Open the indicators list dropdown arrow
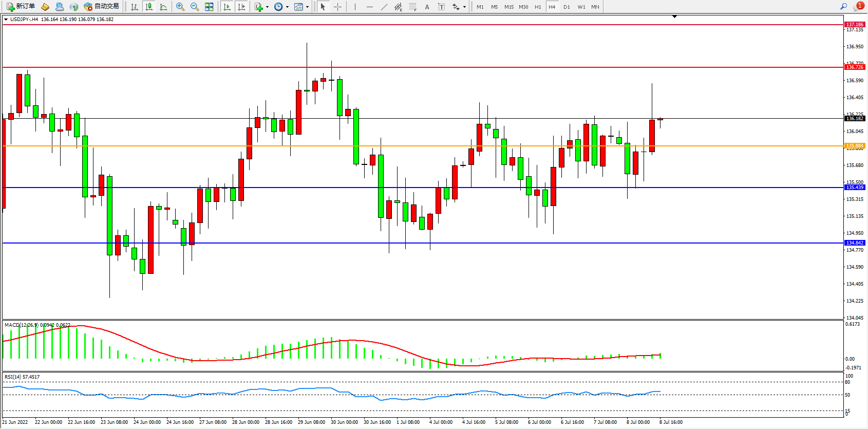 tap(267, 7)
